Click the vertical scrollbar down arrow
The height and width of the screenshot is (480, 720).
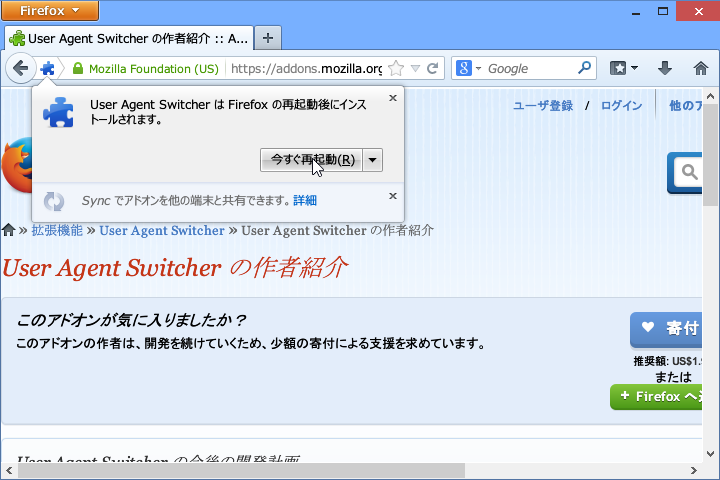[710, 454]
